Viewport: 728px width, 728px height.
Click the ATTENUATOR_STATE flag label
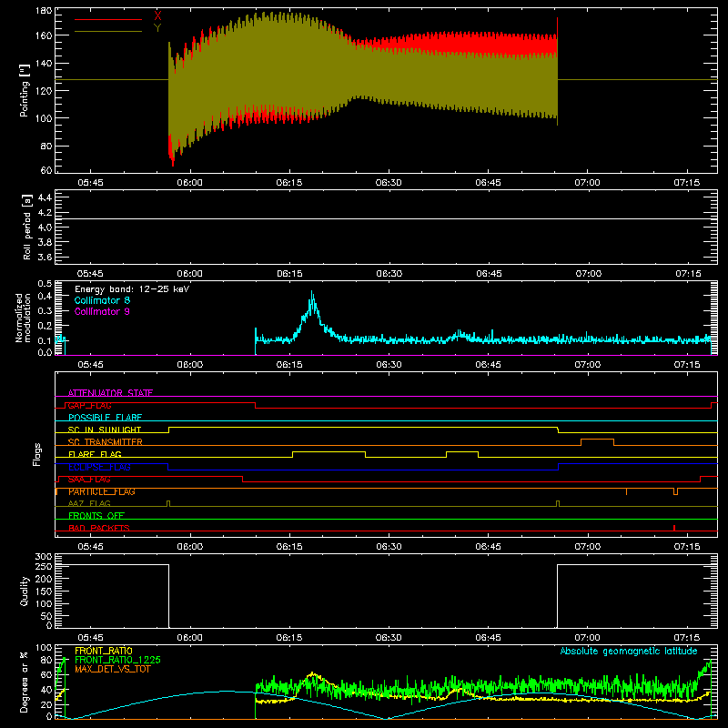pyautogui.click(x=110, y=393)
